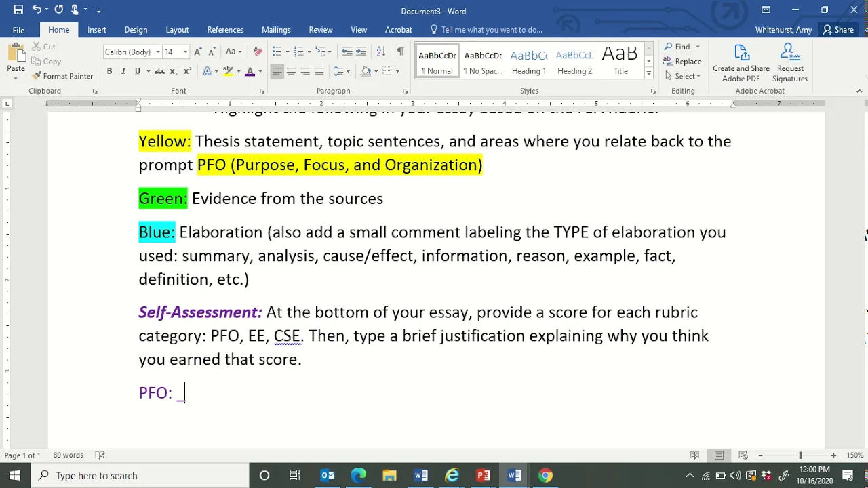Toggle Italic formatting
Viewport: 868px width, 488px height.
coord(123,71)
